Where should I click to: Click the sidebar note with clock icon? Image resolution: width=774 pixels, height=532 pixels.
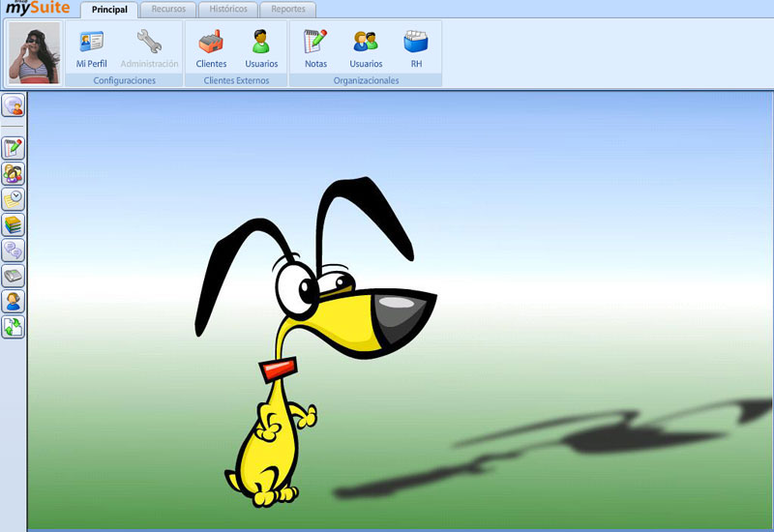[14, 199]
